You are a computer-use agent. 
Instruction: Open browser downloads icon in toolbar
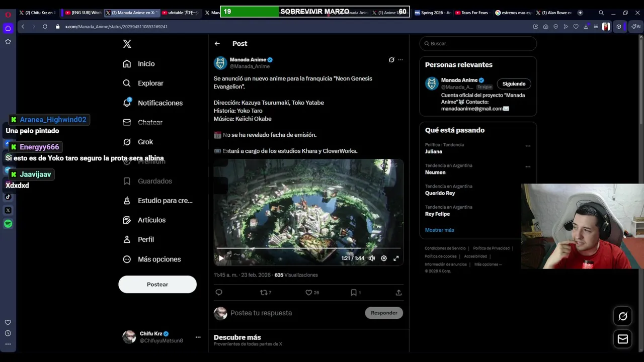tap(586, 27)
